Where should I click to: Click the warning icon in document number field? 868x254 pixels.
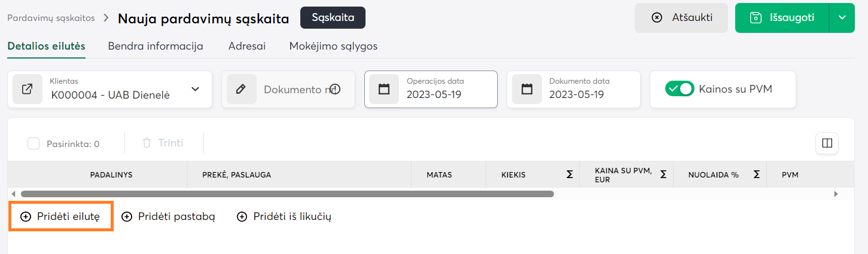[x=335, y=90]
